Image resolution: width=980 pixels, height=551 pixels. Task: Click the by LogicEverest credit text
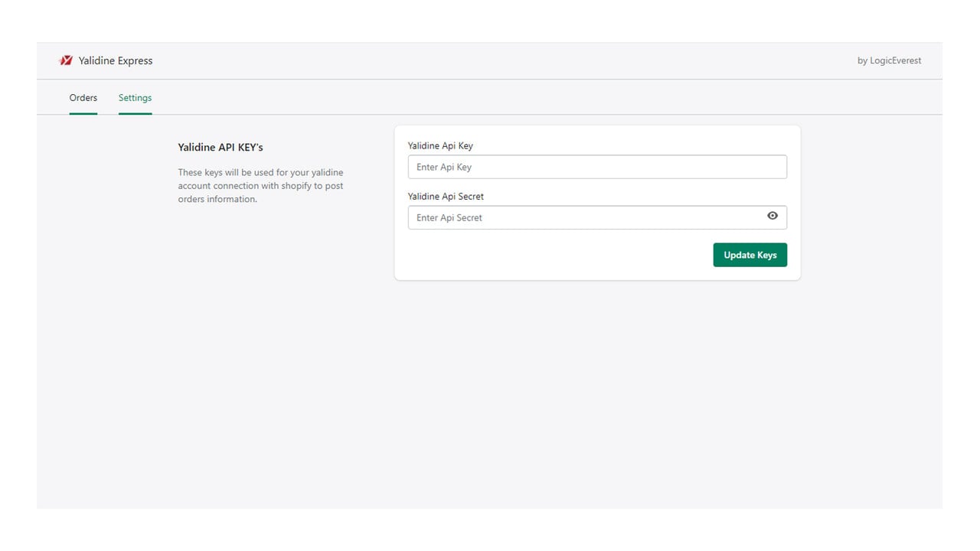click(x=890, y=60)
